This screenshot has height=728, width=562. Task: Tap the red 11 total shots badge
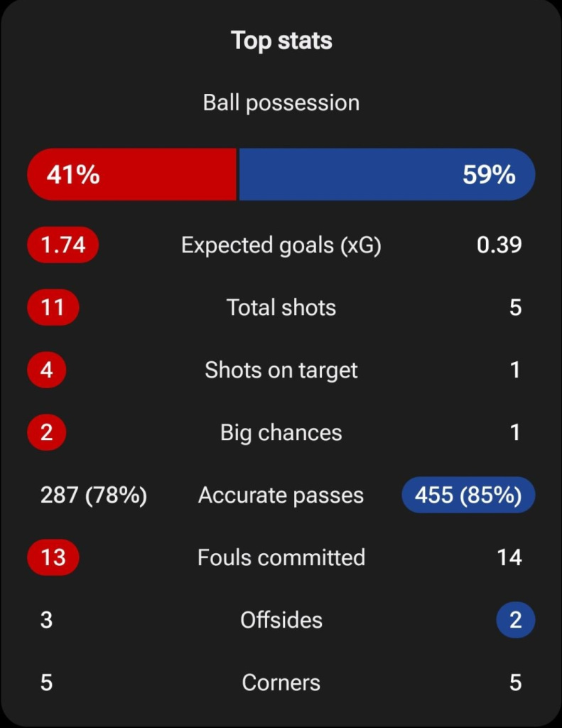click(x=53, y=307)
